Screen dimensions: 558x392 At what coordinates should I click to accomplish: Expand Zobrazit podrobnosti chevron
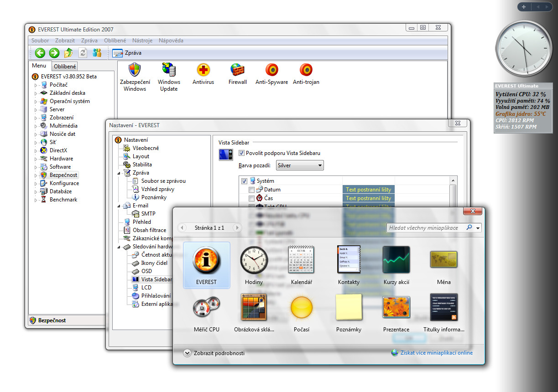click(x=187, y=353)
